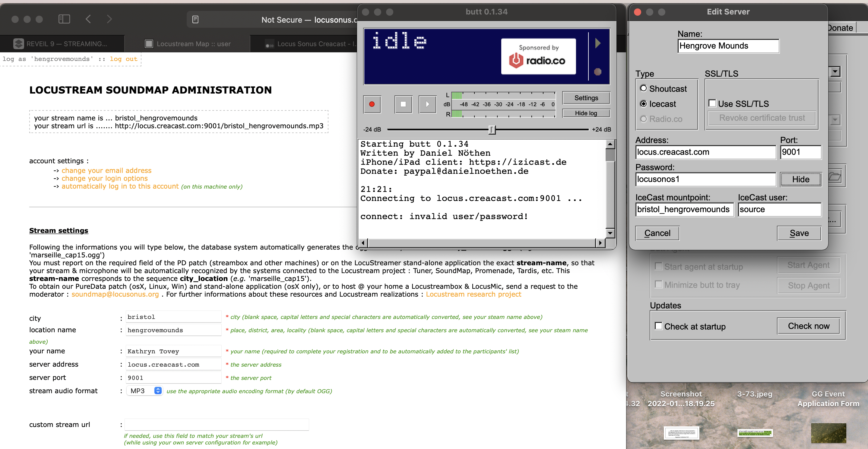Screen dimensions: 868x449
Task: Select the Shoutcast server type
Action: (644, 89)
